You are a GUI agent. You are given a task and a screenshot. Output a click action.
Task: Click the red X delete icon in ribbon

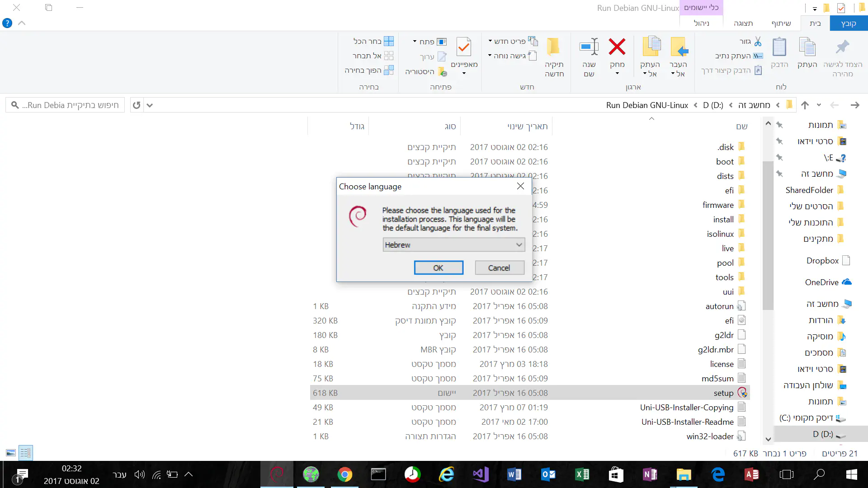pyautogui.click(x=617, y=47)
